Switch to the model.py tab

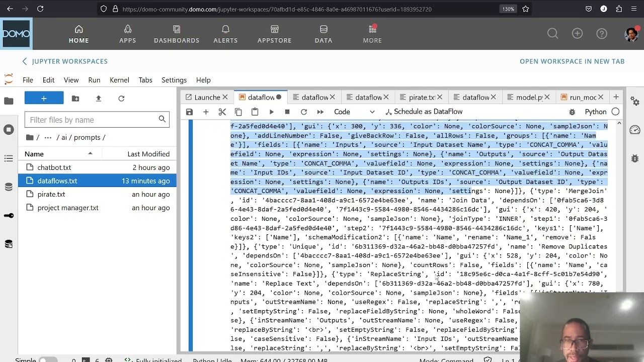[529, 98]
